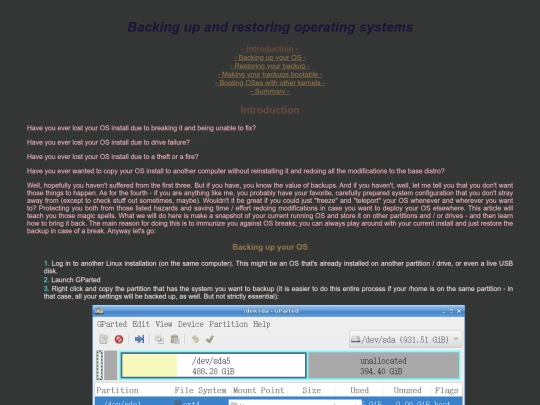
Task: Follow the 'Backing up your OS' link
Action: click(270, 58)
